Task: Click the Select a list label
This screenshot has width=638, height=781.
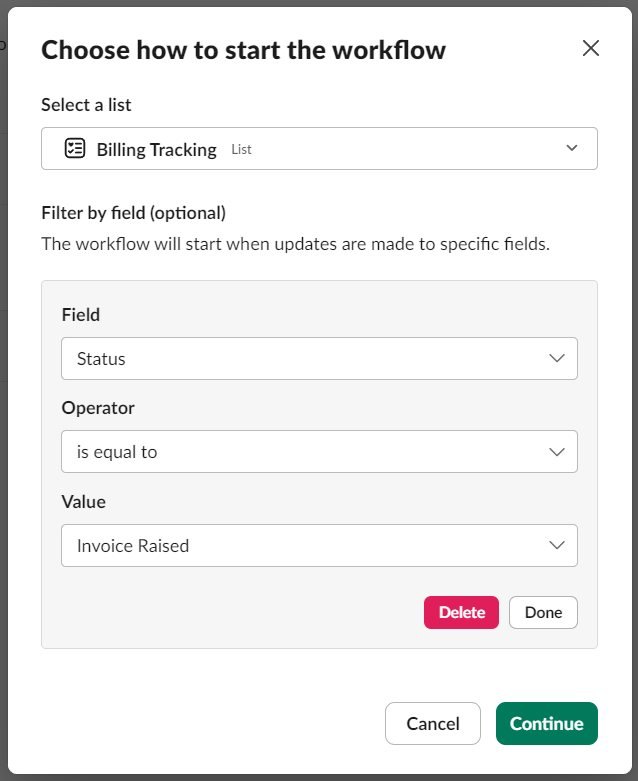Action: [x=86, y=105]
